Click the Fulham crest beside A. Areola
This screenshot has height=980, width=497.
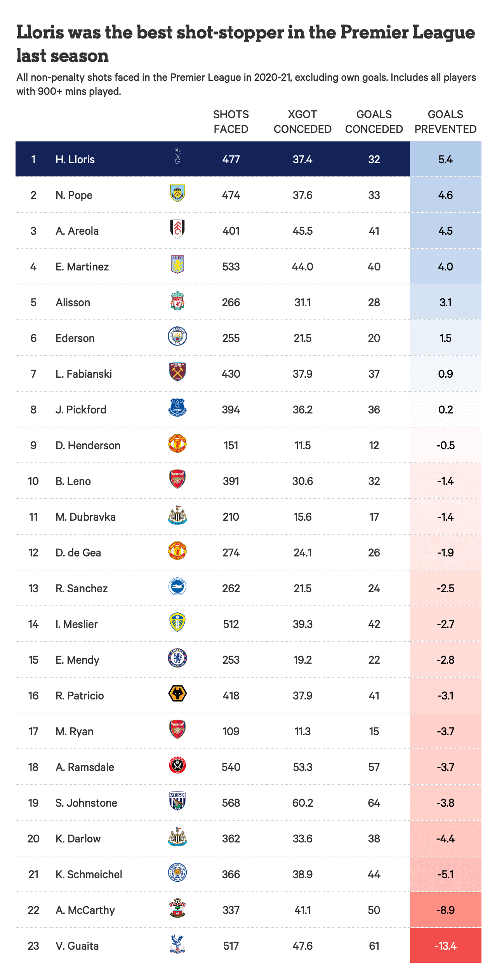coord(177,229)
